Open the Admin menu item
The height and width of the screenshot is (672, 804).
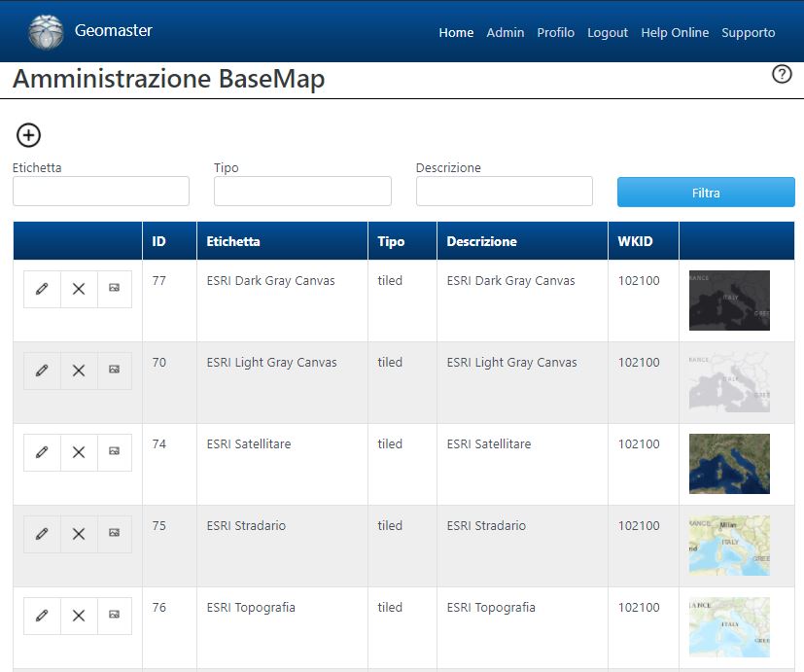click(506, 32)
